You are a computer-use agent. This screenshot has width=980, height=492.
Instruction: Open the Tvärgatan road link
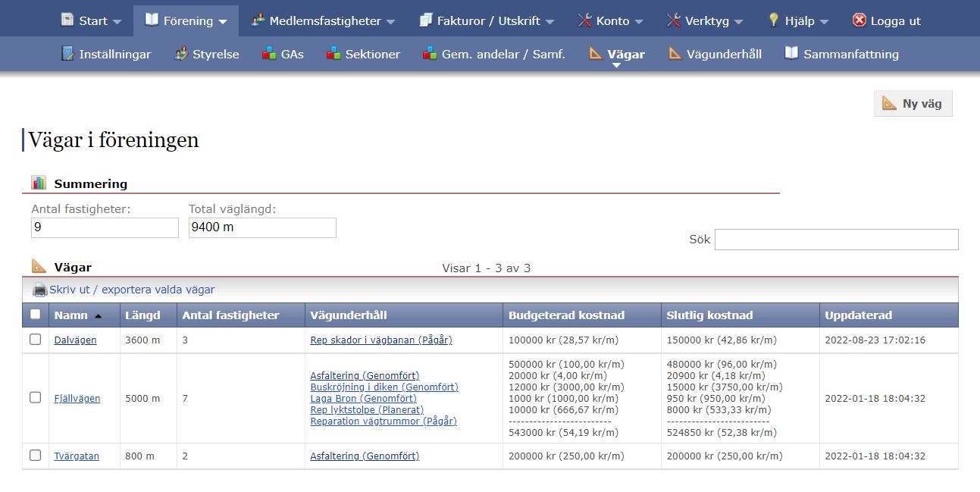click(77, 456)
